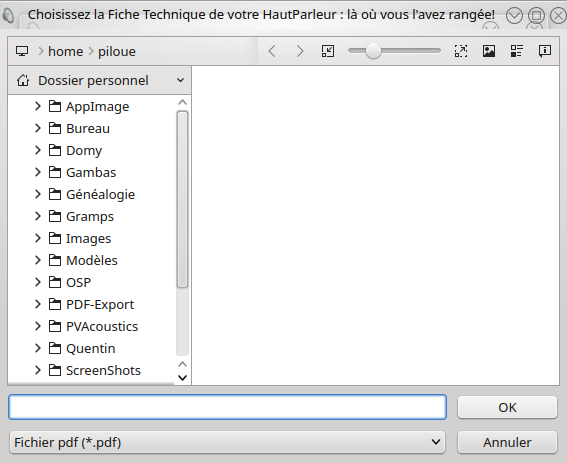Click the piloue breadcrumb segment
Viewport: 567px width, 463px height.
point(117,51)
